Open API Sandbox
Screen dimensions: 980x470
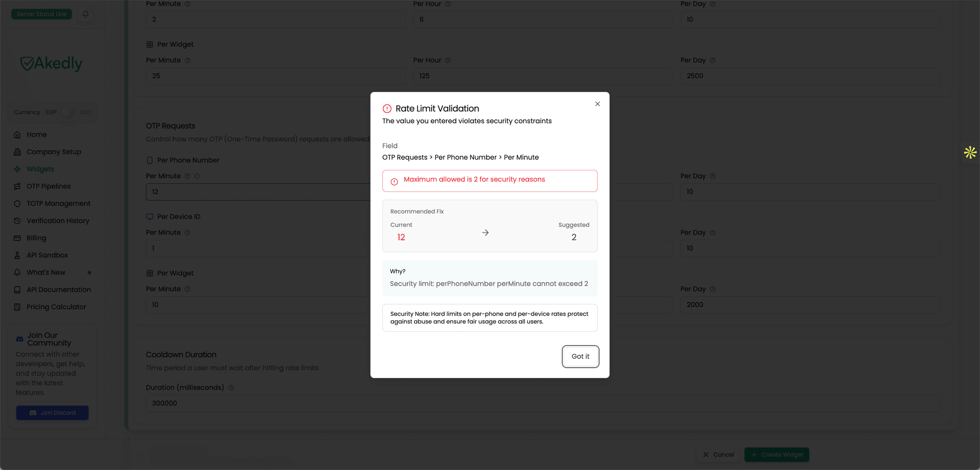pyautogui.click(x=47, y=255)
